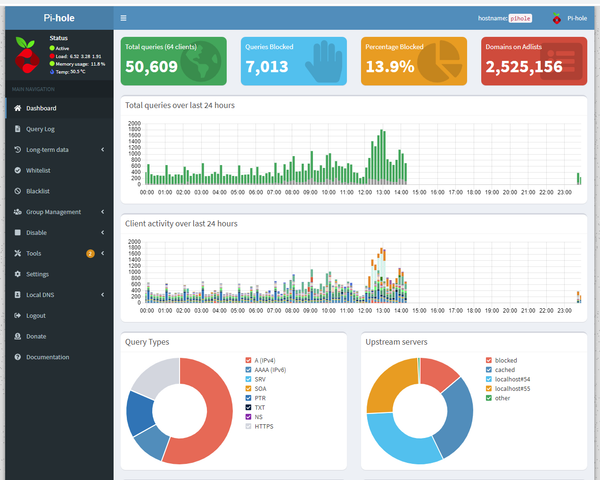
Task: Click the Pi-hole logo icon in top-right header
Action: pyautogui.click(x=557, y=18)
